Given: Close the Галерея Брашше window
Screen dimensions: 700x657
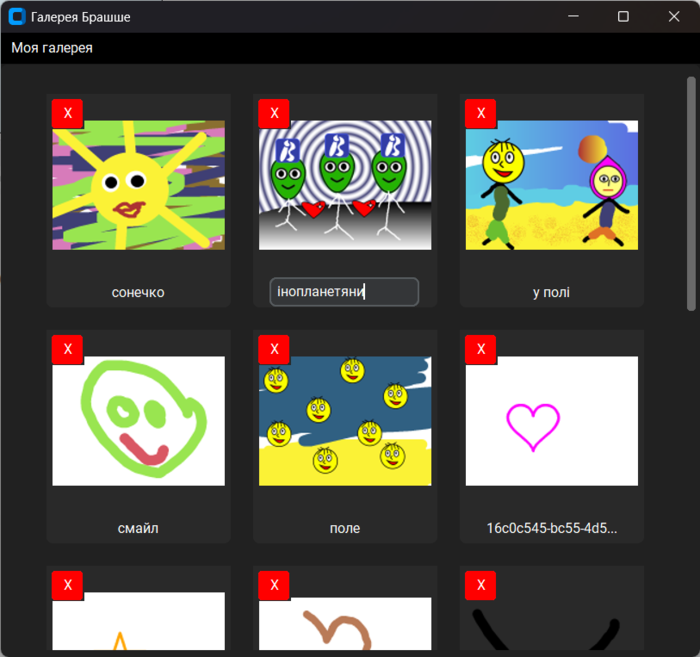Looking at the screenshot, I should 674,17.
